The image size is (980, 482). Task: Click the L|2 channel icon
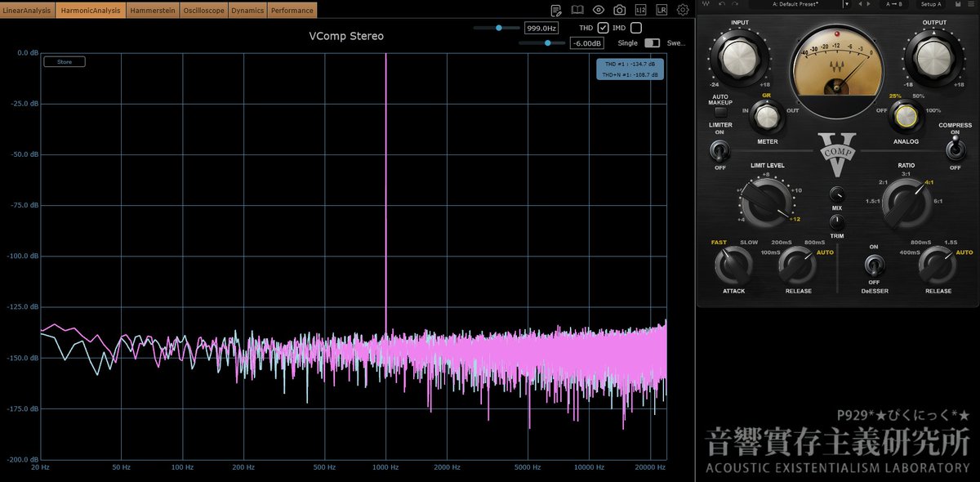(x=640, y=10)
